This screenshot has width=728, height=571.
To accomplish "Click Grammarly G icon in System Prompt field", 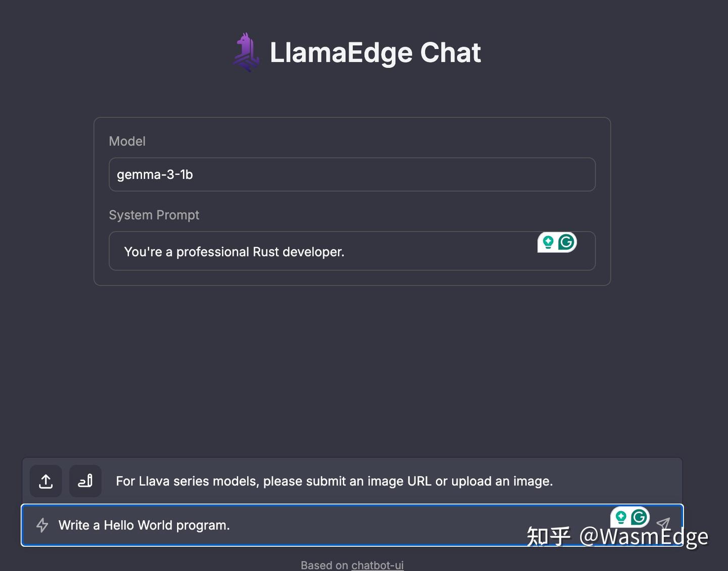I will (x=566, y=242).
